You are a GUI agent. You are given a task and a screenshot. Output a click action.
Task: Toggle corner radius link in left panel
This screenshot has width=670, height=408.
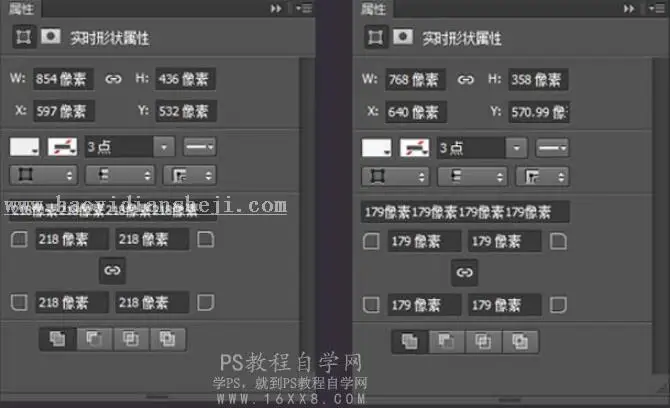click(112, 270)
